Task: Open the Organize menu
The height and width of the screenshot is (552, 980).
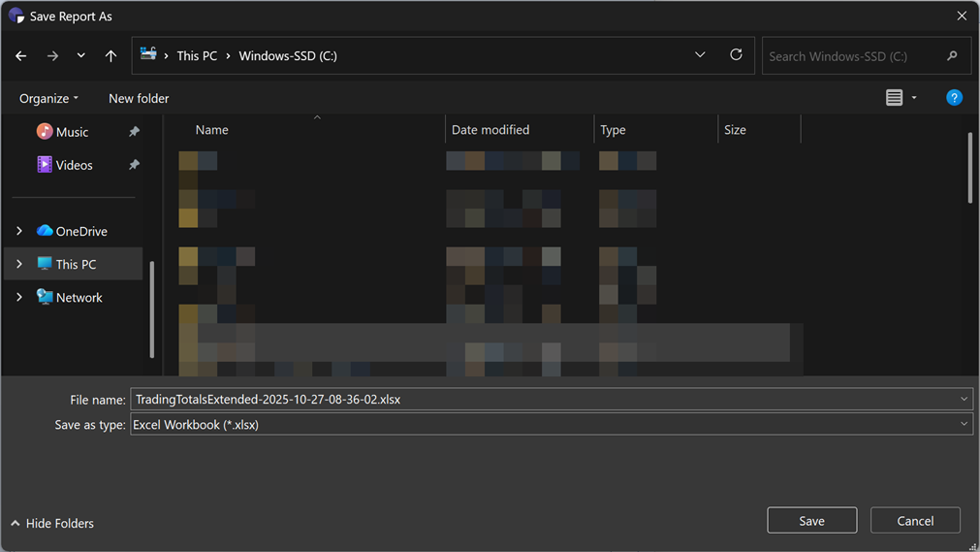Action: pos(48,98)
